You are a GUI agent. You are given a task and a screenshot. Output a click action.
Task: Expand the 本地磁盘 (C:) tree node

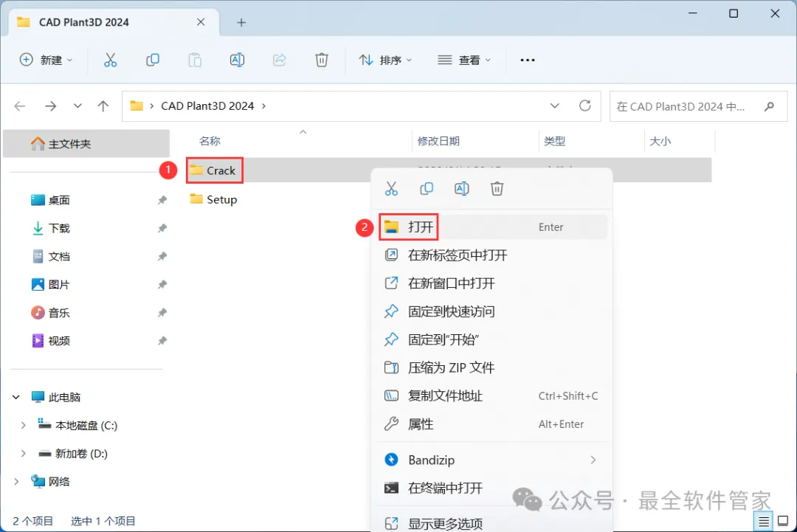point(24,425)
